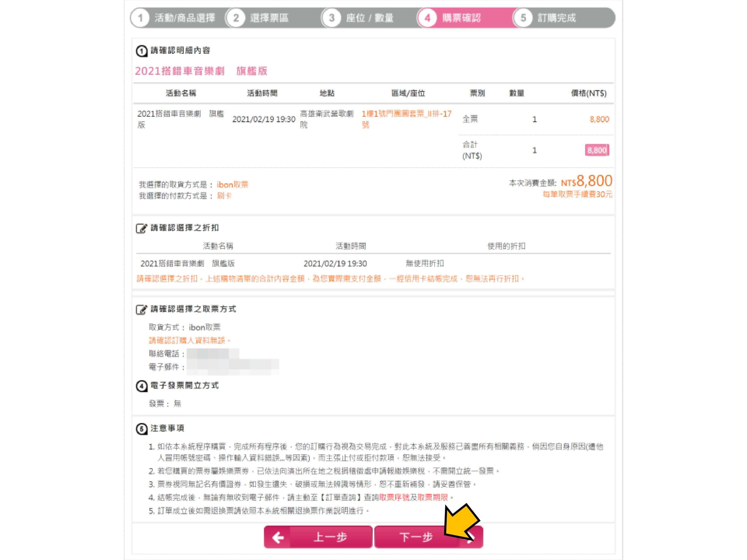
Task: Click the pink 8,800 total price badge
Action: click(597, 150)
